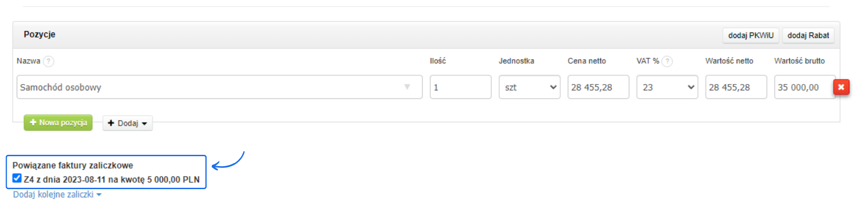Click the Powiązane faktury zaliczkowe heading
This screenshot has width=868, height=209.
click(x=73, y=166)
